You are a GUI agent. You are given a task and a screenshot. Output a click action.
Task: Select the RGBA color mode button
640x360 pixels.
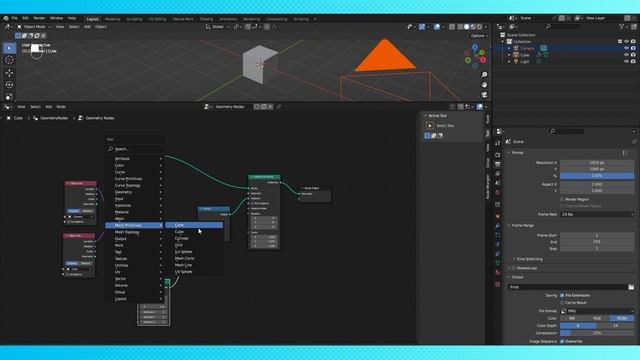622,318
